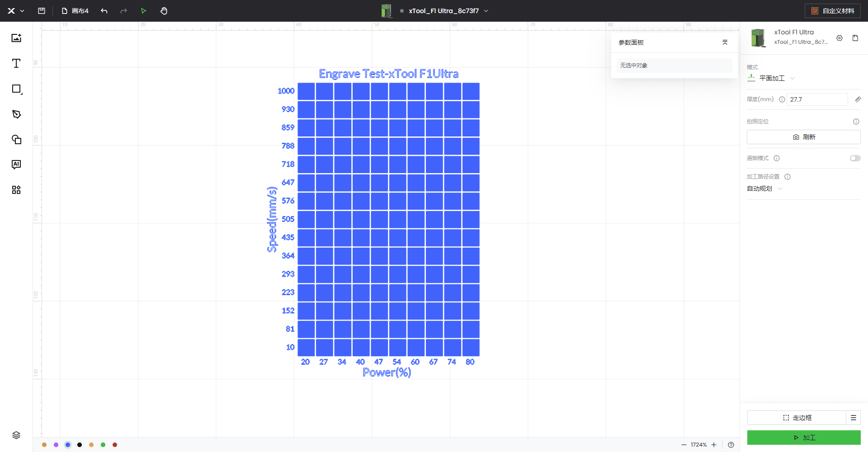
Task: Show 逾烟模式 info icon
Action: tap(777, 158)
